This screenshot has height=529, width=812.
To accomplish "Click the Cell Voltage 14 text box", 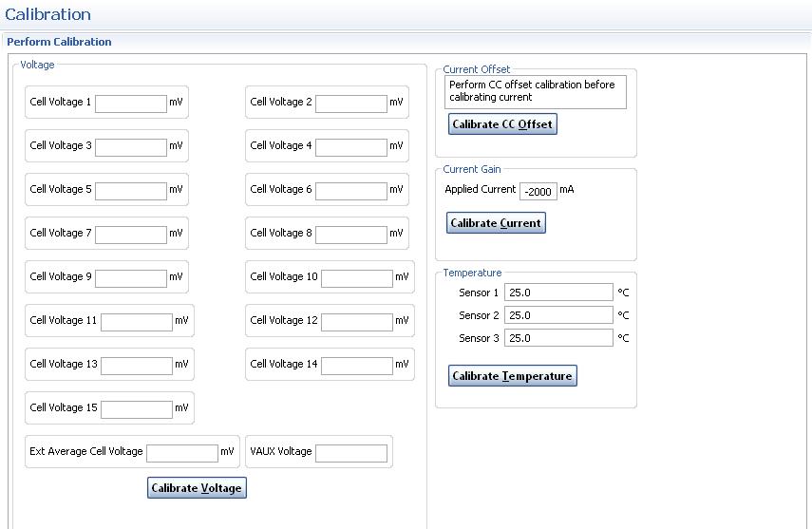I will [357, 365].
